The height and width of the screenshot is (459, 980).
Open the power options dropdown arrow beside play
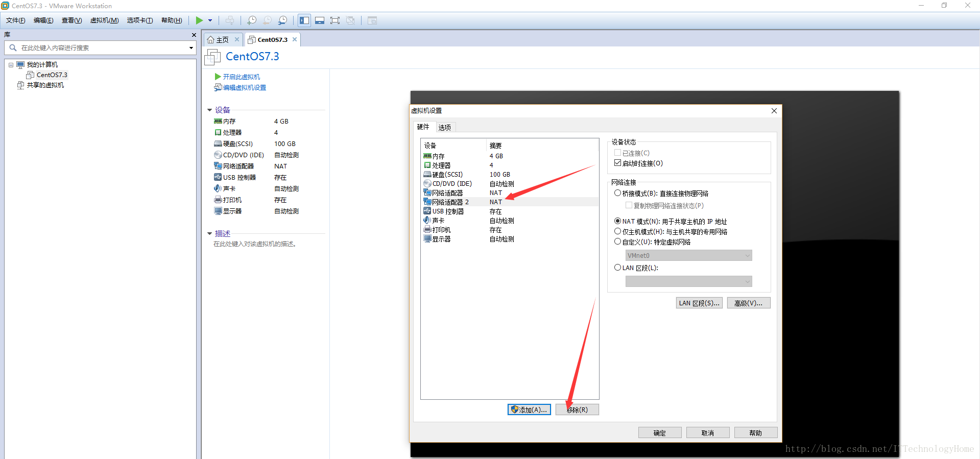pyautogui.click(x=210, y=20)
